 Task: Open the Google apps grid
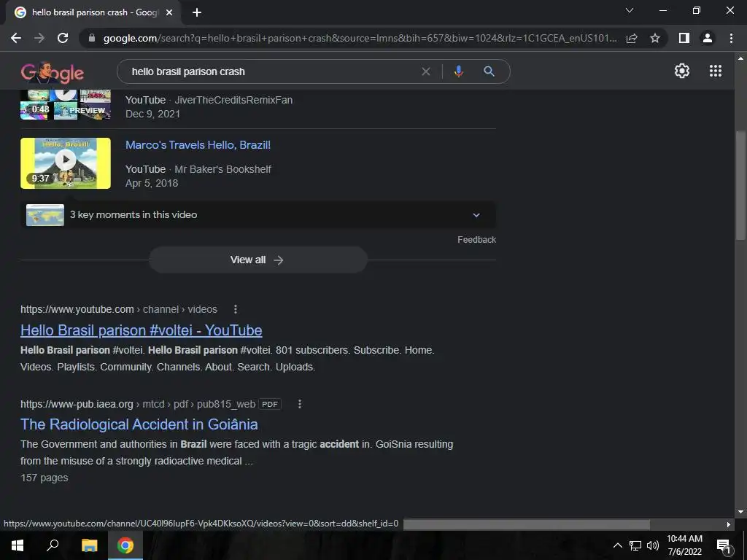click(x=716, y=71)
